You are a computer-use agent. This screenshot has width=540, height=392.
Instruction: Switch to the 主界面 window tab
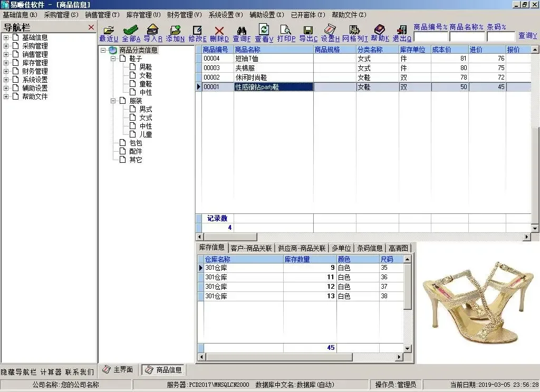118,370
